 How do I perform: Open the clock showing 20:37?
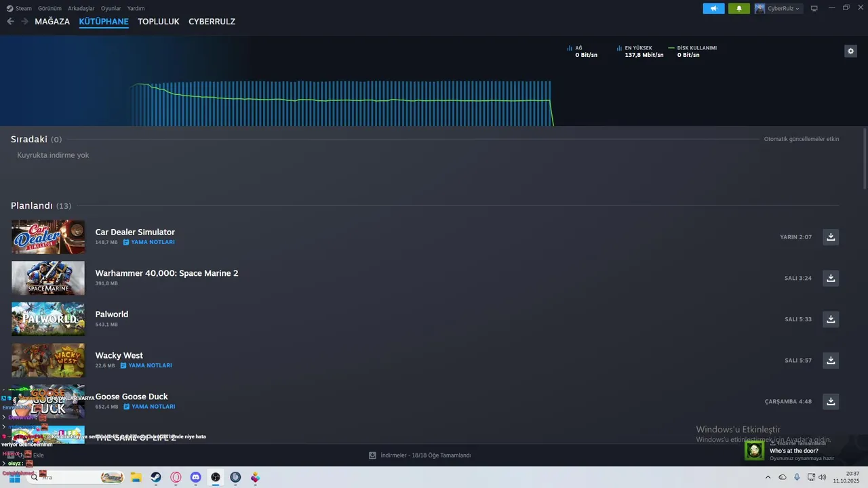click(848, 477)
